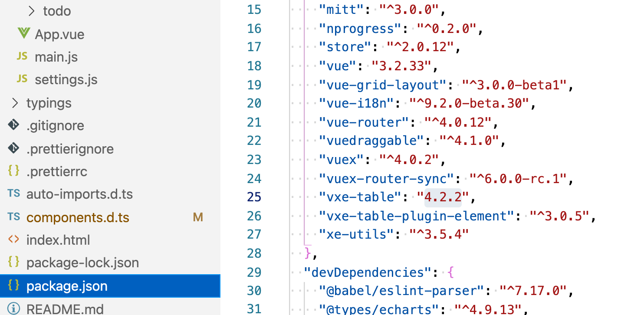
Task: Click the info icon next to README.md
Action: coord(13,309)
